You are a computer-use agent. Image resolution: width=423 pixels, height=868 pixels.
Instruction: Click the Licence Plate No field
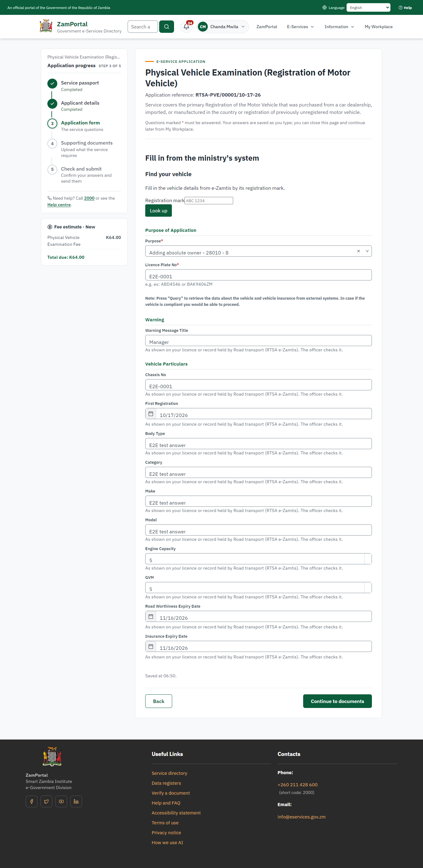pos(258,275)
